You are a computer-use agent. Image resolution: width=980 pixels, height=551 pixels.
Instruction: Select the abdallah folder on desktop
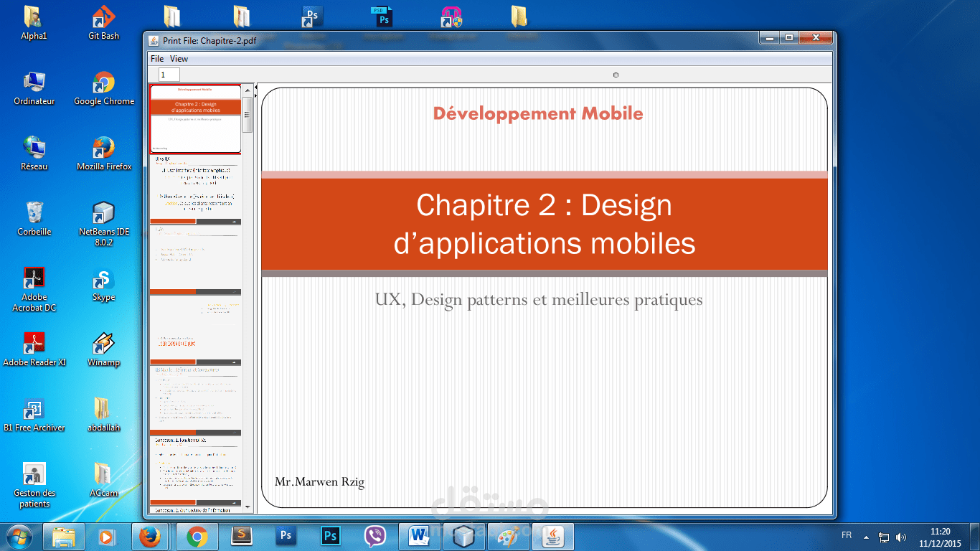(x=104, y=415)
